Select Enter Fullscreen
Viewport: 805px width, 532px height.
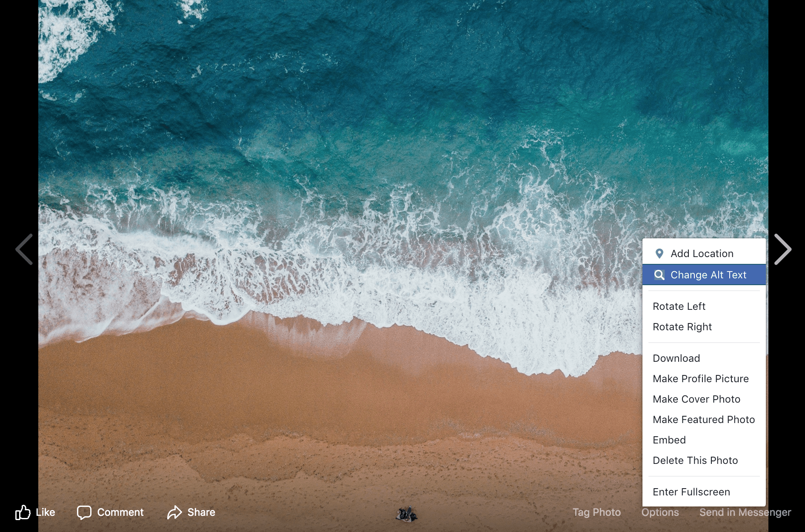704,492
